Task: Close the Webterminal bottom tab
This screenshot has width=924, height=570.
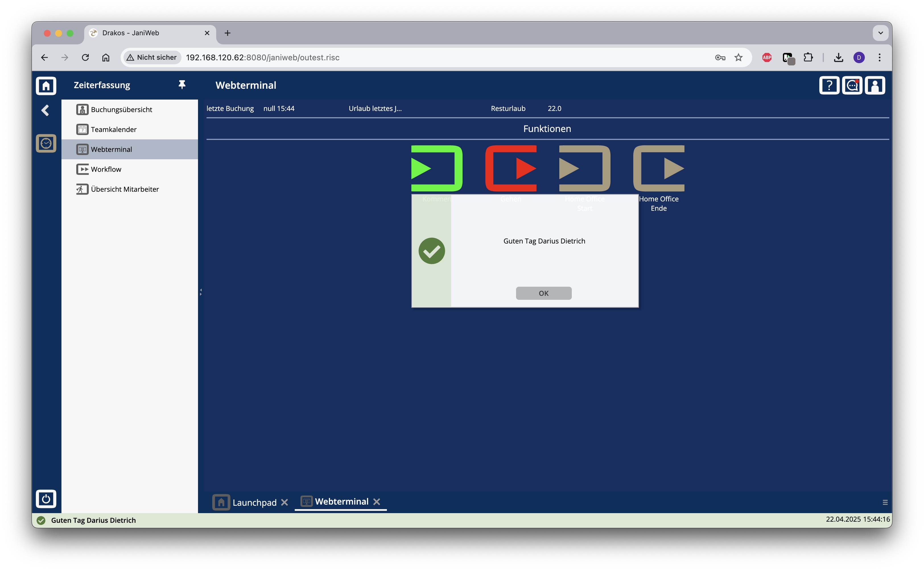Action: [377, 501]
